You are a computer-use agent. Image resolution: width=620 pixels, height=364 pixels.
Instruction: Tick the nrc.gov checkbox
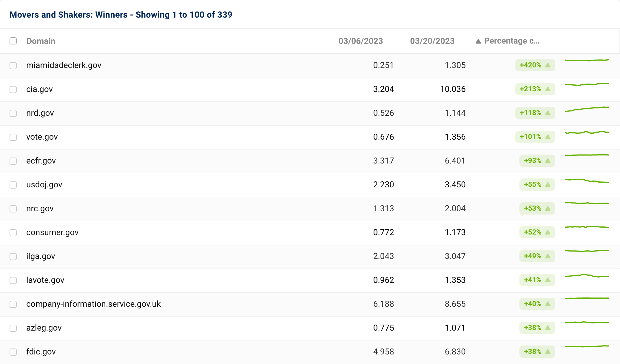[13, 209]
